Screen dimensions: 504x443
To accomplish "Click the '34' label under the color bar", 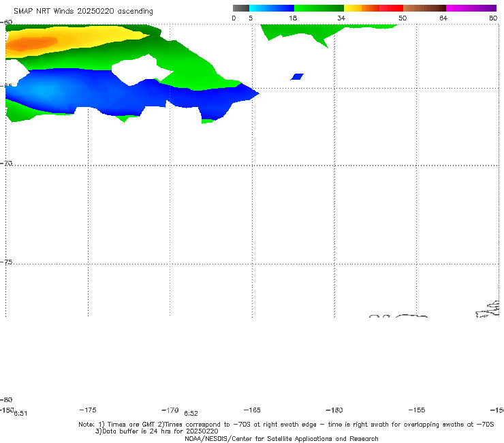I will pyautogui.click(x=341, y=18).
